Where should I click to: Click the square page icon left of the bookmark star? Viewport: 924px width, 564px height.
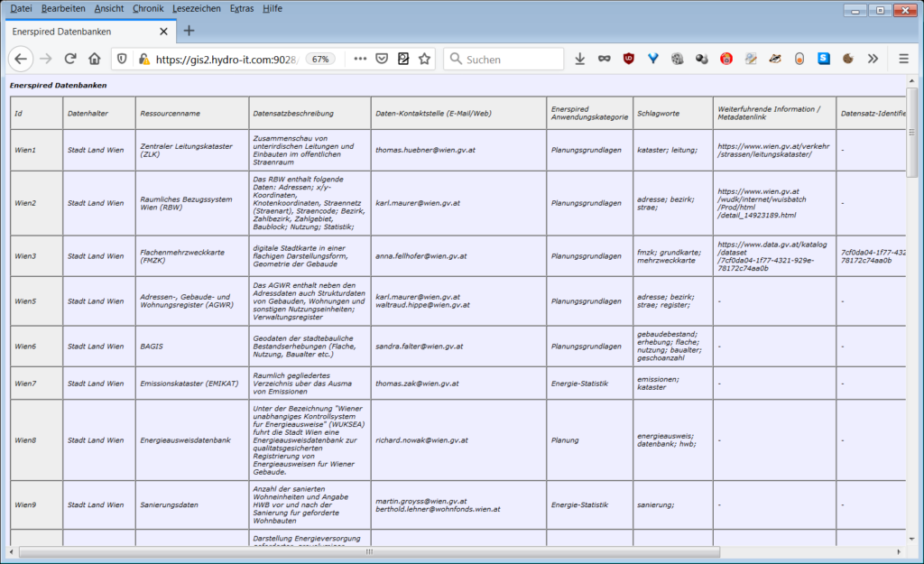403,59
